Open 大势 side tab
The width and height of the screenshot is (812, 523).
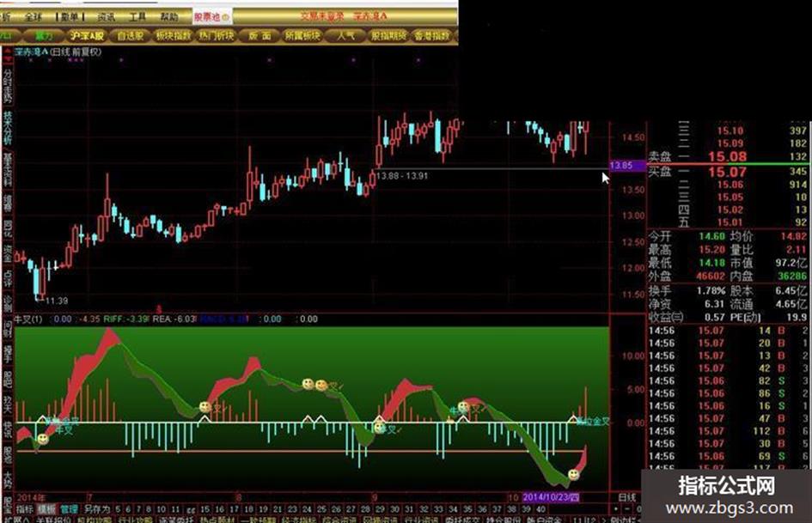point(7,479)
